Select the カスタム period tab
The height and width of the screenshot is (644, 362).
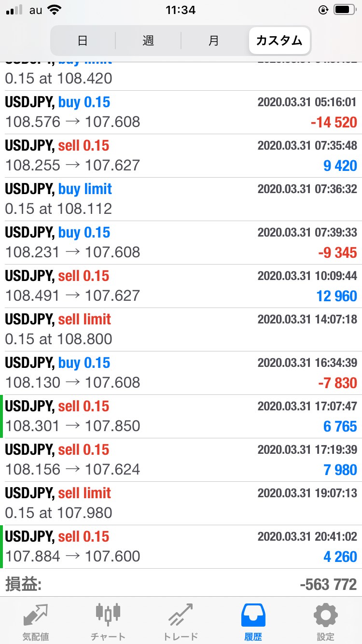coord(279,41)
